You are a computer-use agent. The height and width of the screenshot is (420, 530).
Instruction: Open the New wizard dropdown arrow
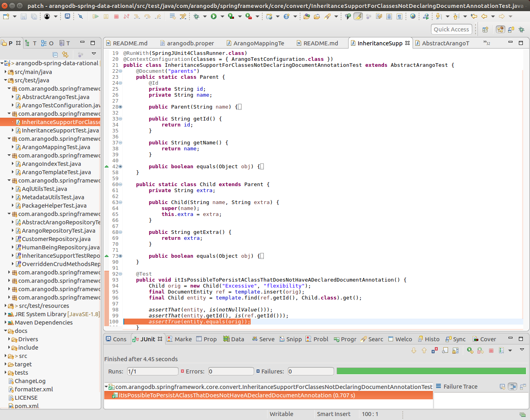(x=14, y=16)
